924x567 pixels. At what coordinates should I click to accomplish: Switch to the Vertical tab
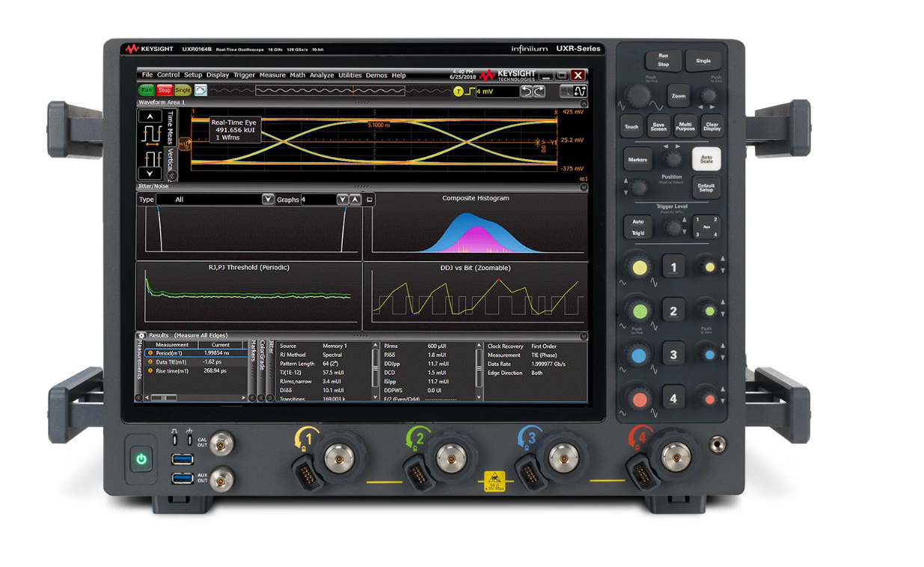(x=171, y=158)
